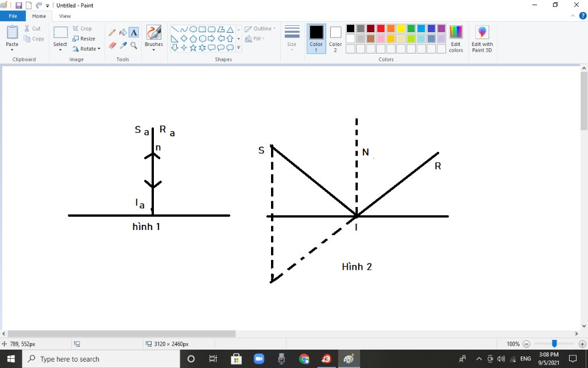Collapse the ribbon with the chevron
Screen dimensions: 588x368
(572, 16)
